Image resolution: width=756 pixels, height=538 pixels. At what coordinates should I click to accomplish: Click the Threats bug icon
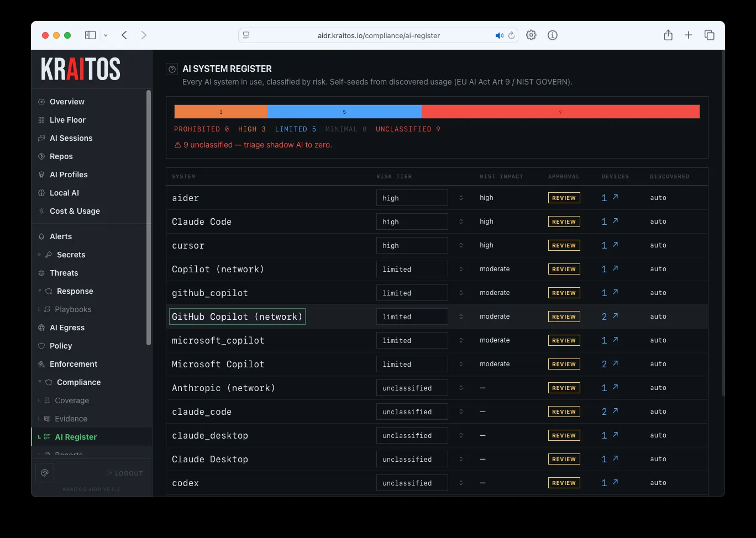[x=41, y=273]
